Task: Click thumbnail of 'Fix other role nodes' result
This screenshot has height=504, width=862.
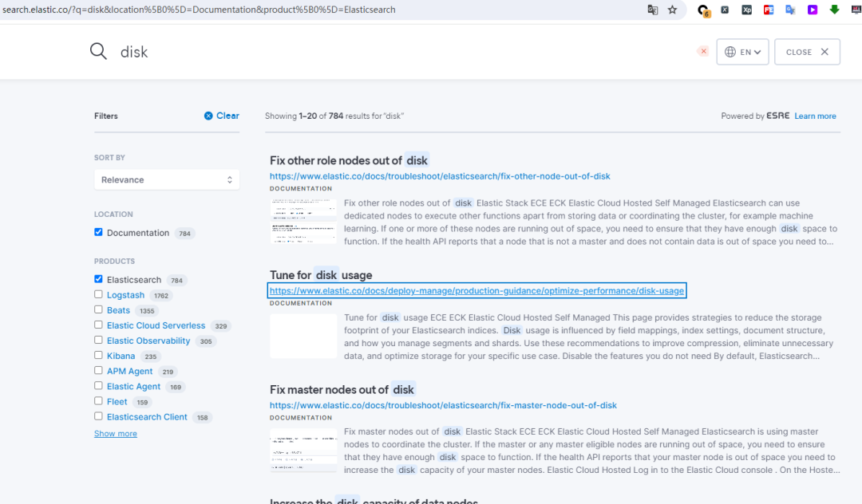Action: click(303, 221)
